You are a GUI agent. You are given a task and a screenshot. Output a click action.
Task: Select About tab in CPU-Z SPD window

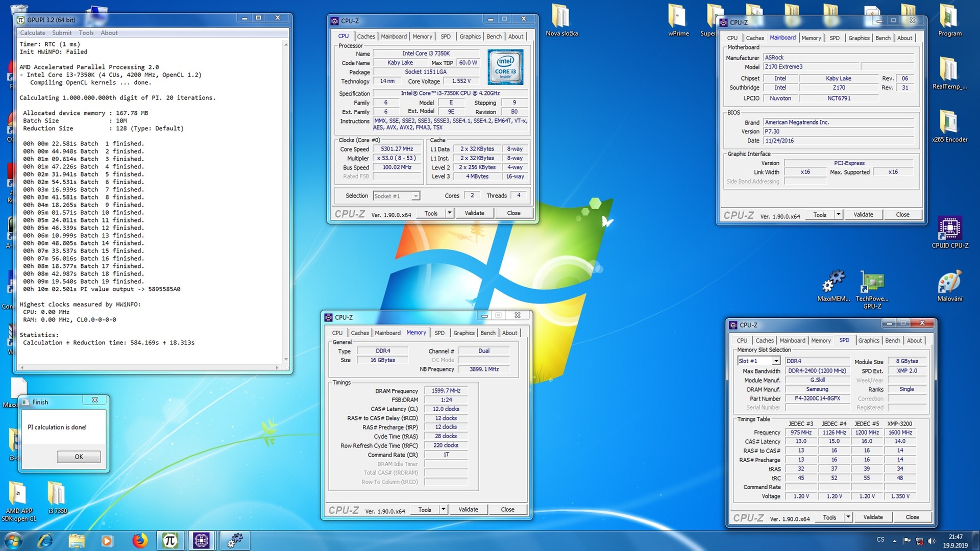[x=915, y=340]
